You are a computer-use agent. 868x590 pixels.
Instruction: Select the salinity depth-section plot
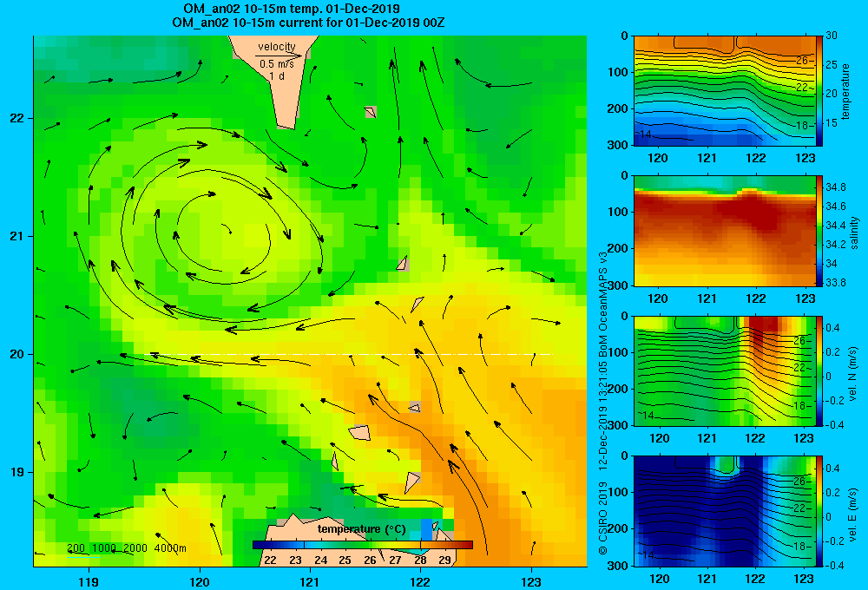(x=725, y=231)
